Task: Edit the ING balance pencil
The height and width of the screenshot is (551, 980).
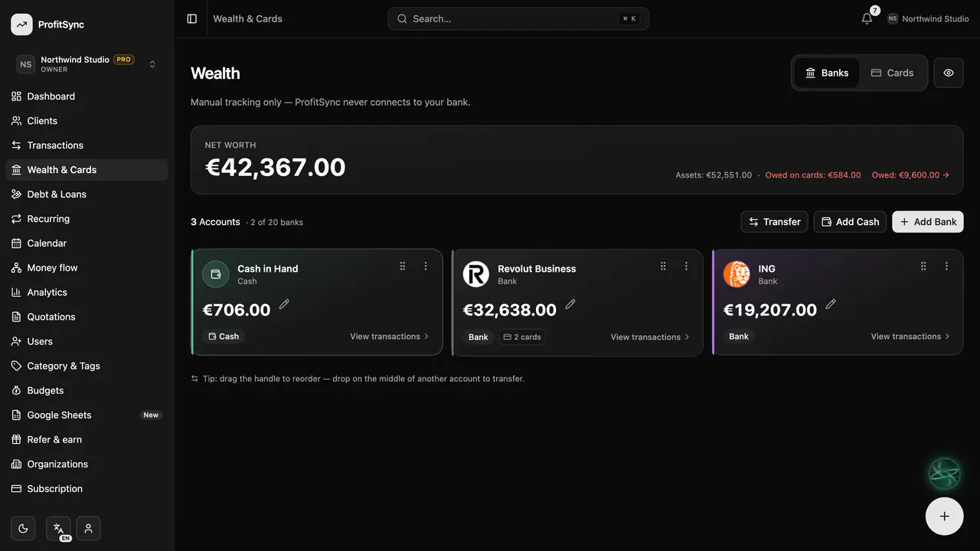Action: pos(831,304)
